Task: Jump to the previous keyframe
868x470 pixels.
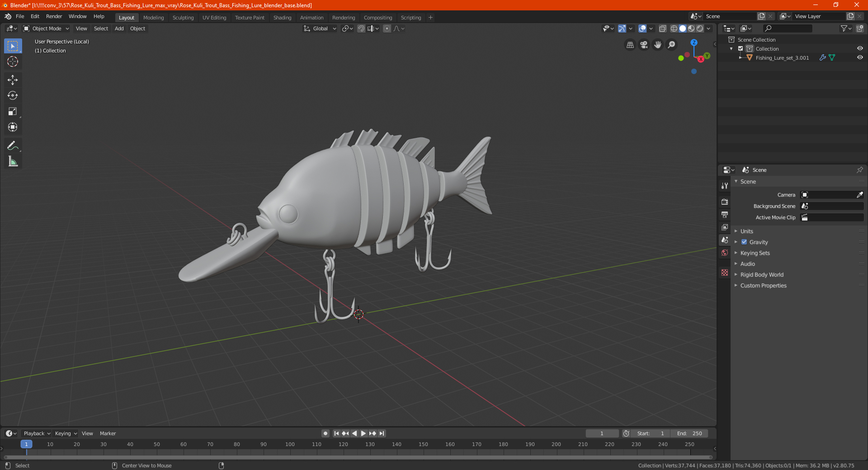Action: pos(345,433)
